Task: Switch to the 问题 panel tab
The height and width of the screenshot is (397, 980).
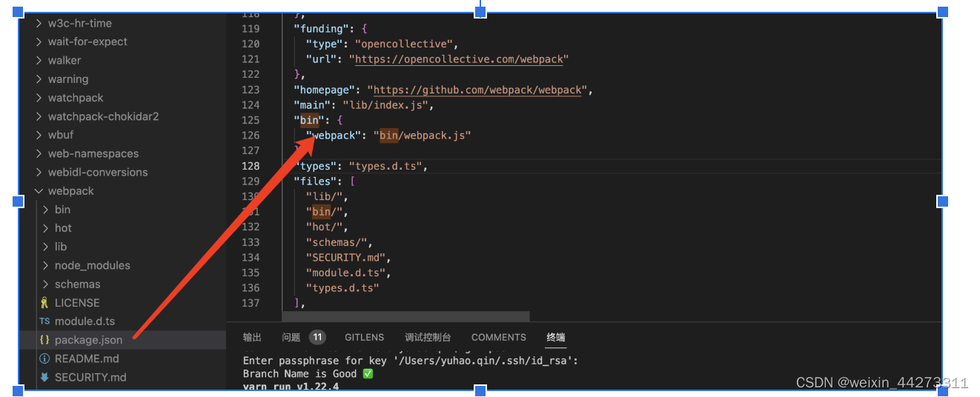Action: click(291, 337)
